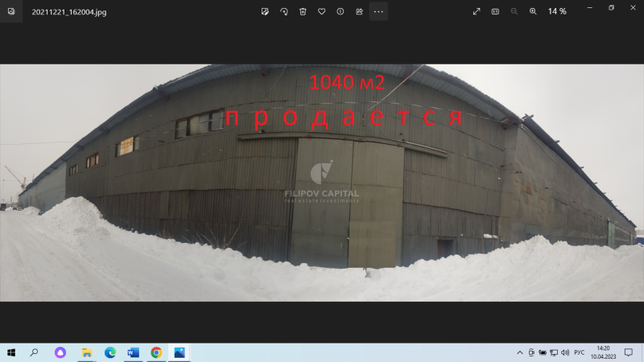Minimize the Photos window
The height and width of the screenshot is (362, 644).
pyautogui.click(x=590, y=8)
